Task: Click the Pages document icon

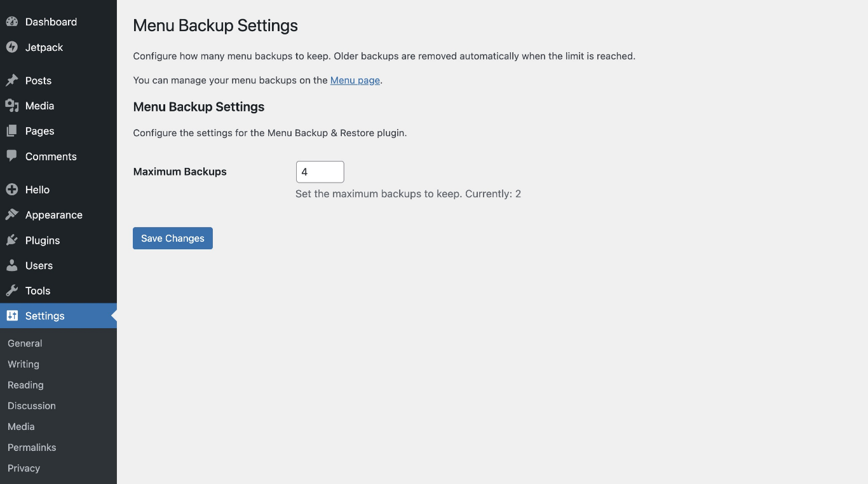Action: pyautogui.click(x=12, y=131)
